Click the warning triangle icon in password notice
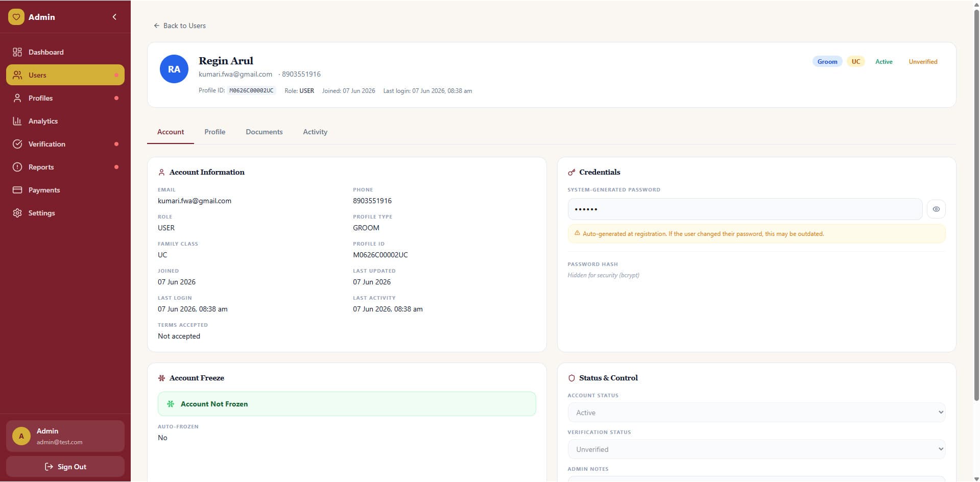Image resolution: width=980 pixels, height=482 pixels. (577, 233)
